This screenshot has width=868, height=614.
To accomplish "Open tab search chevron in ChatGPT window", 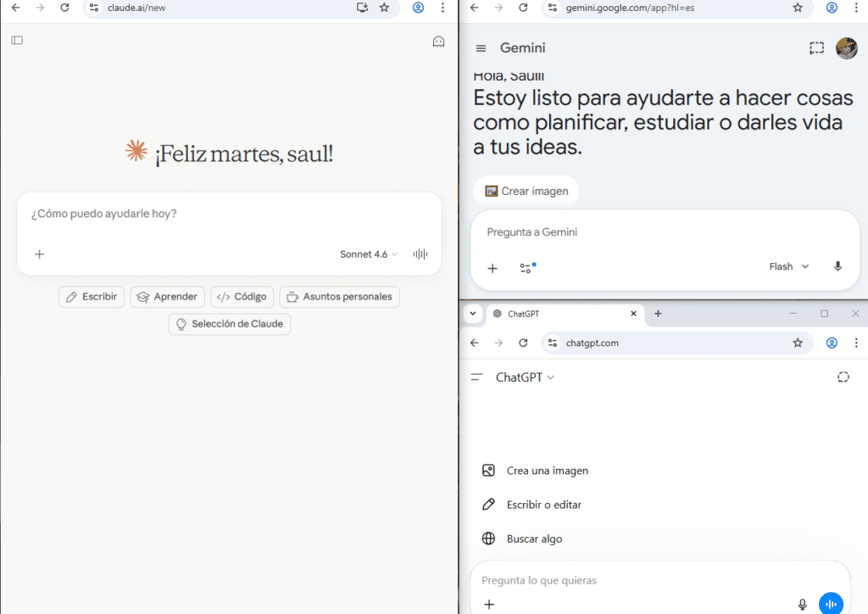I will tap(473, 314).
